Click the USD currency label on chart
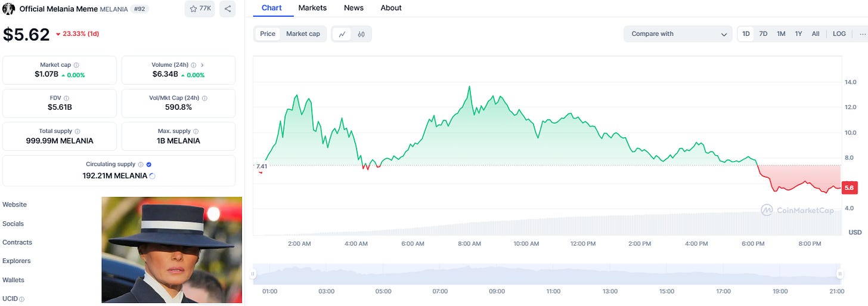 point(855,231)
